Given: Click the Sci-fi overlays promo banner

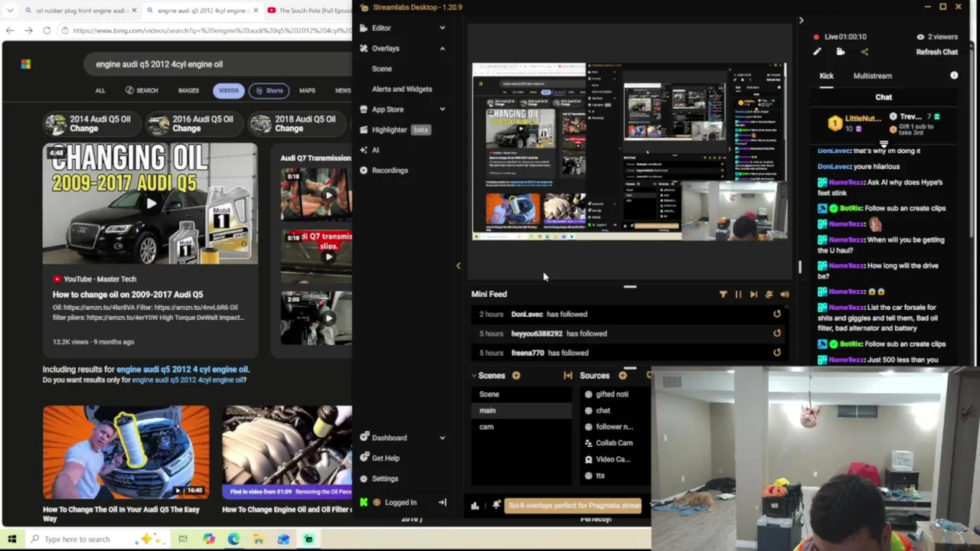Looking at the screenshot, I should [x=573, y=505].
